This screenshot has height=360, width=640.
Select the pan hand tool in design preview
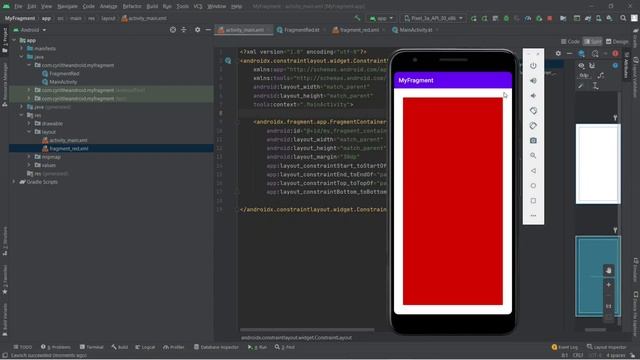tap(609, 270)
